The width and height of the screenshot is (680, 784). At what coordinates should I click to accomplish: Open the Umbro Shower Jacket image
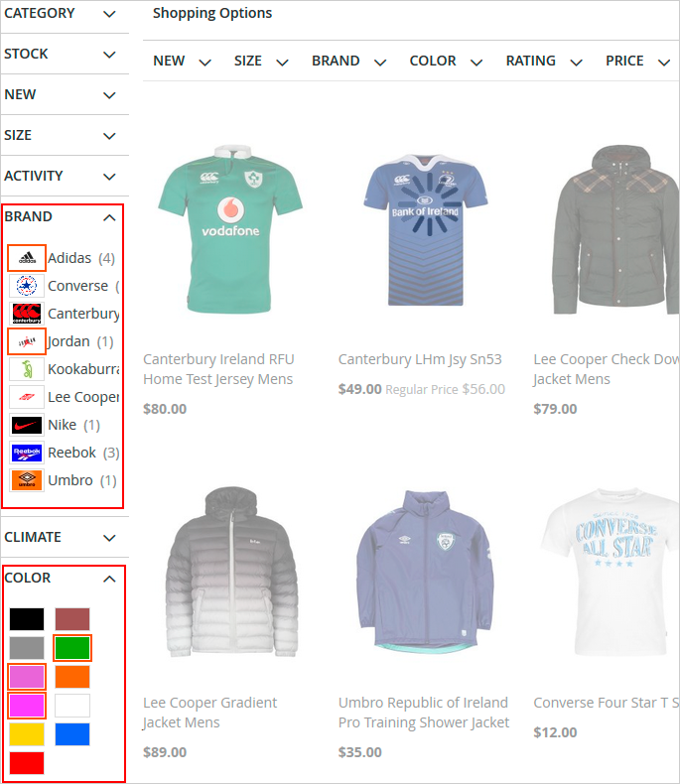tap(426, 571)
